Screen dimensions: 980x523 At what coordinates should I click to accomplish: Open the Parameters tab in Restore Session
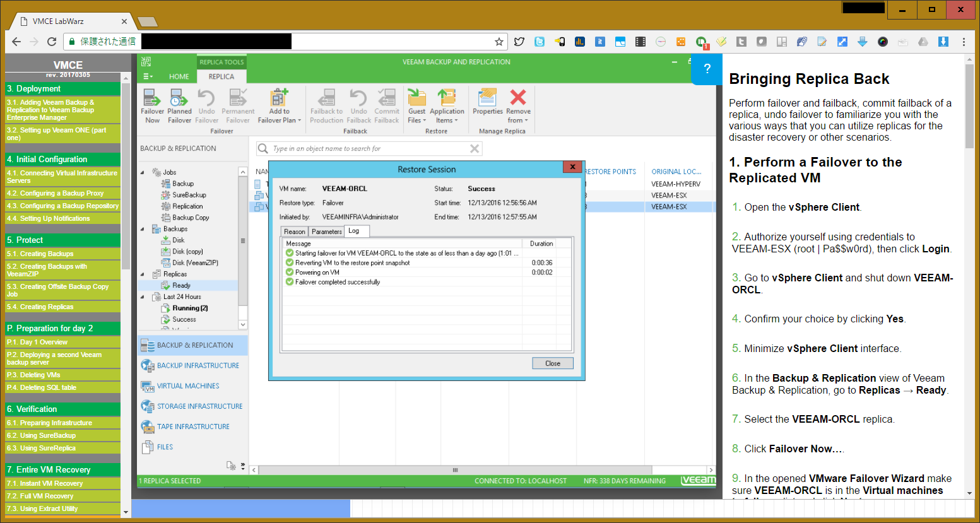(326, 232)
